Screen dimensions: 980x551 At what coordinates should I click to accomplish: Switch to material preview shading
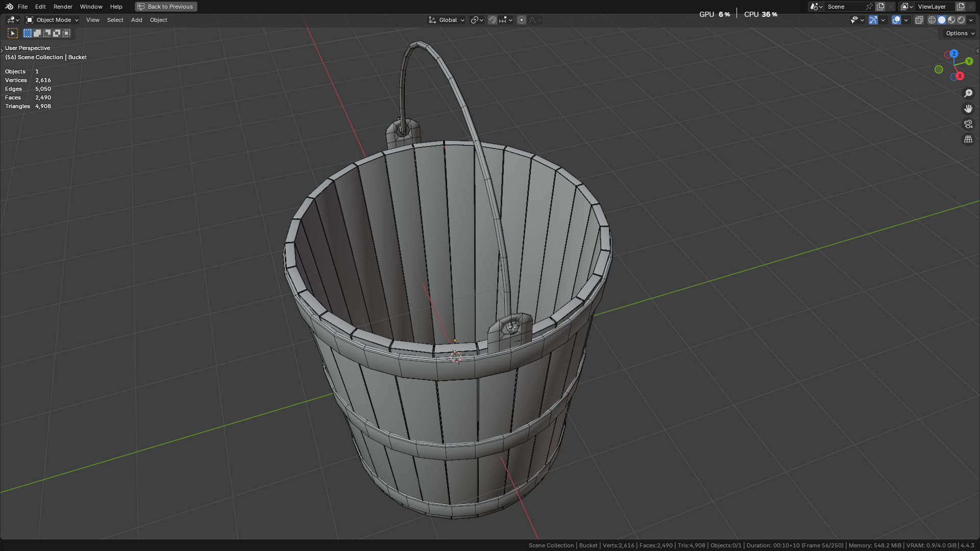[x=951, y=20]
